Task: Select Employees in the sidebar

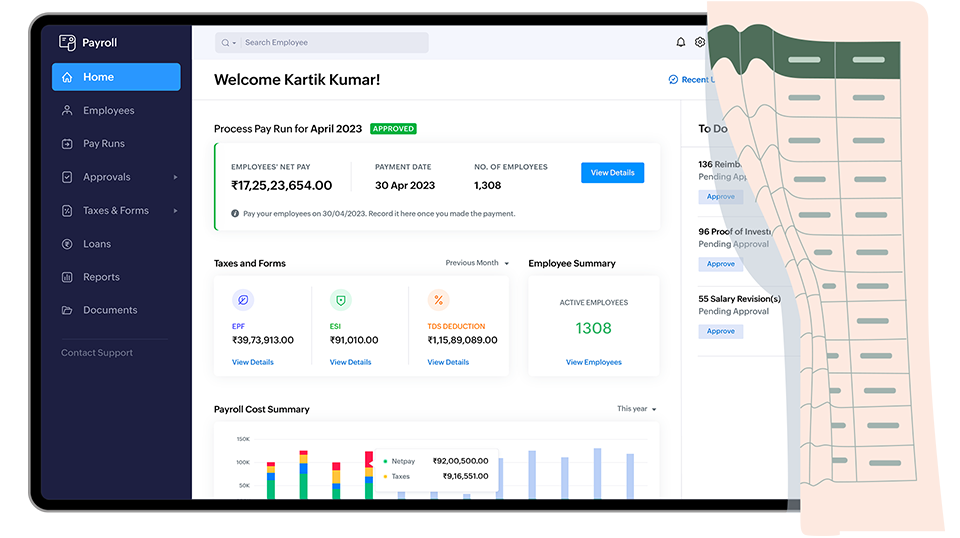Action: click(108, 111)
